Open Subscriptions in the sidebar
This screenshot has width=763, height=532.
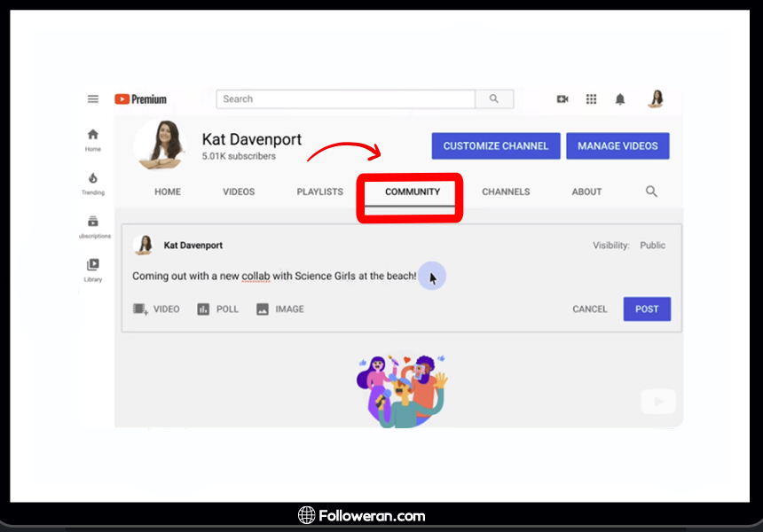coord(93,227)
